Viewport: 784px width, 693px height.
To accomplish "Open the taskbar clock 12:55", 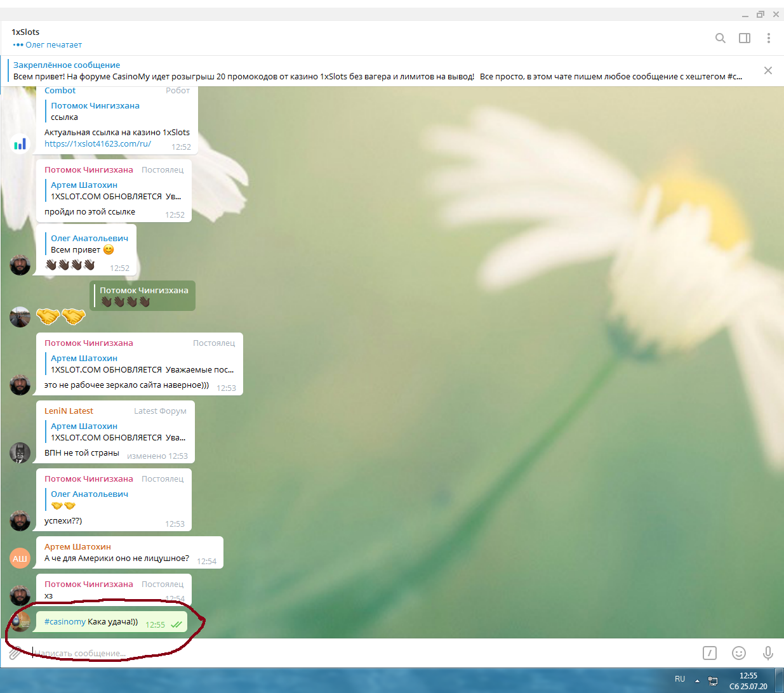I will tap(748, 681).
